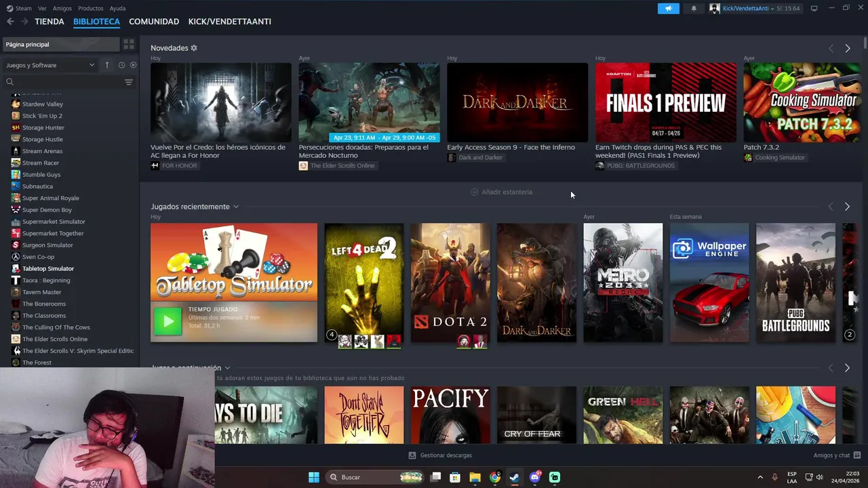The width and height of the screenshot is (868, 488).
Task: Launch Tabletop Simulator with the green play button
Action: click(167, 322)
